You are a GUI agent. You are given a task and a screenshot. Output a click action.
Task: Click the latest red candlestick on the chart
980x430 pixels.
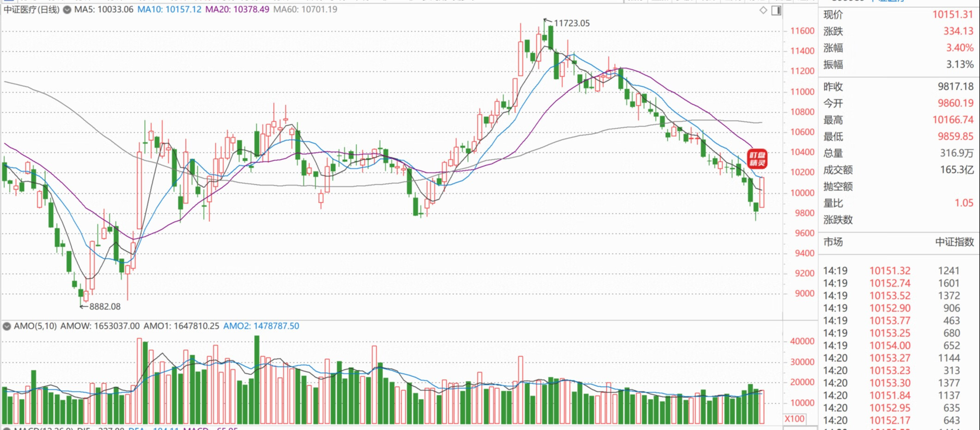click(761, 192)
